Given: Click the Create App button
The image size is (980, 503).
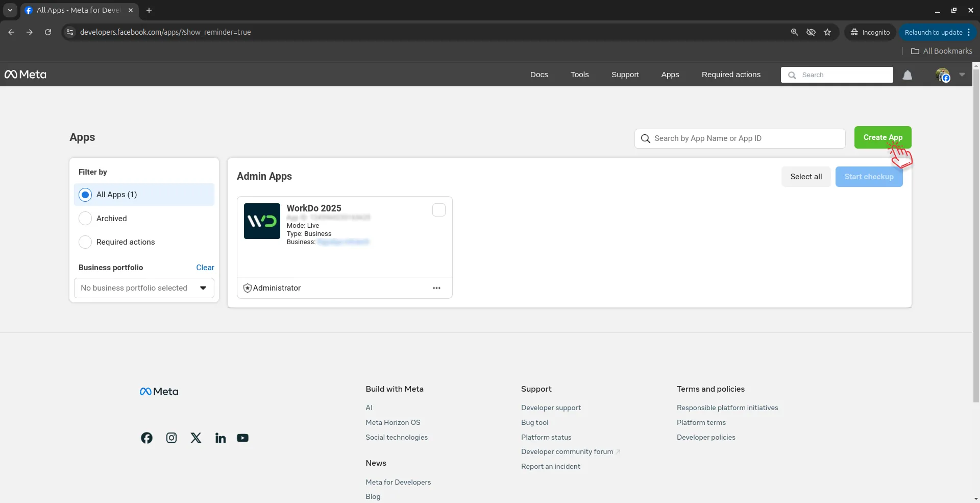Looking at the screenshot, I should click(883, 137).
